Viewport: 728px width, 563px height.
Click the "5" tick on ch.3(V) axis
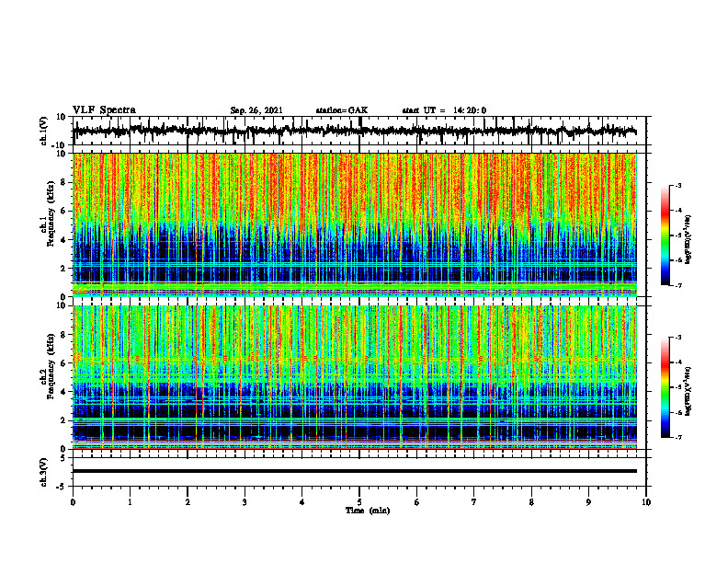coord(63,458)
